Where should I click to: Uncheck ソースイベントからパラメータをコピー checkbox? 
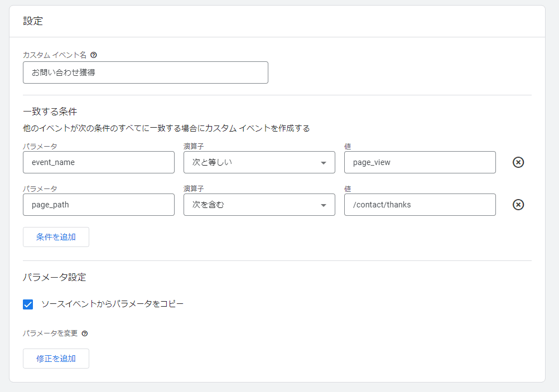coord(28,304)
